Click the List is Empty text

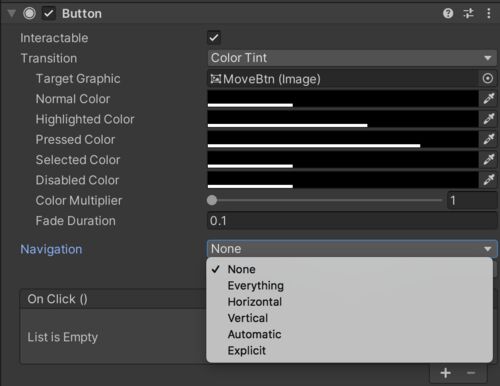coord(63,337)
